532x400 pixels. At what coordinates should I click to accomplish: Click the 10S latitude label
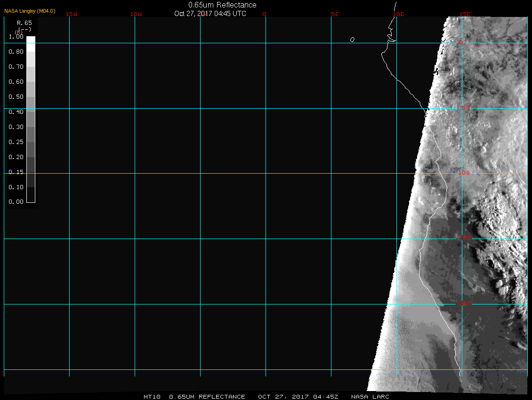click(x=464, y=173)
